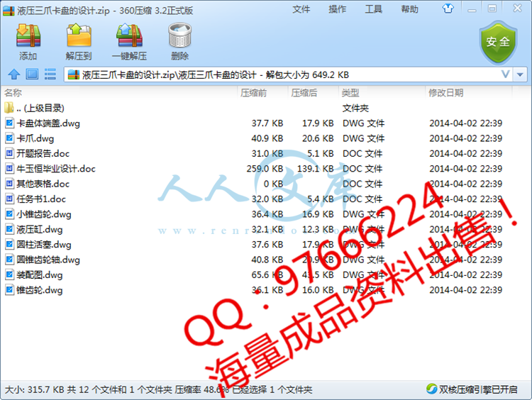
Task: Click the 圆柱活塞.dwg file icon
Action: [x=9, y=244]
